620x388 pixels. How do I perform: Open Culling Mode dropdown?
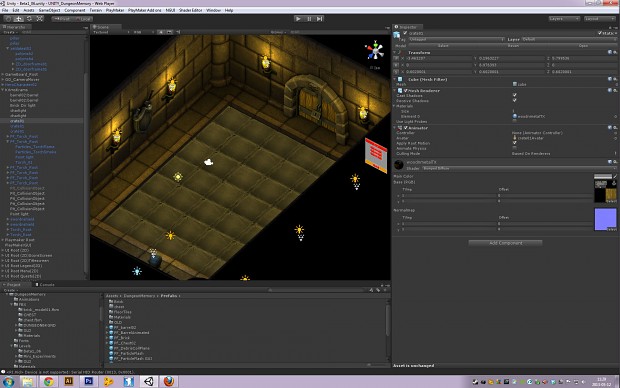[x=564, y=153]
